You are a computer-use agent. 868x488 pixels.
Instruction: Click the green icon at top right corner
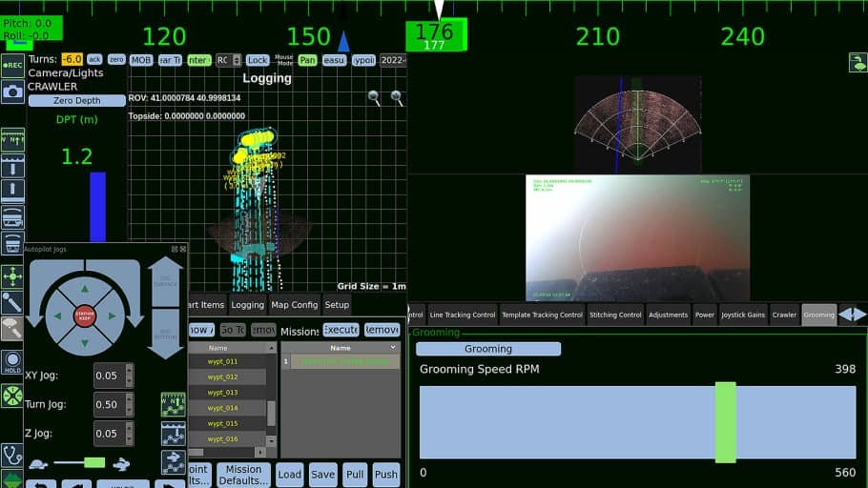pyautogui.click(x=858, y=63)
